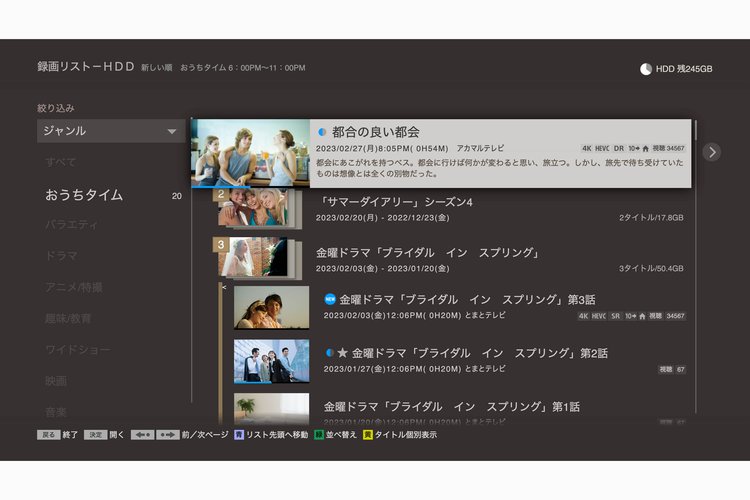Click the NEW badge on 第3話
The width and height of the screenshot is (750, 500).
[330, 299]
